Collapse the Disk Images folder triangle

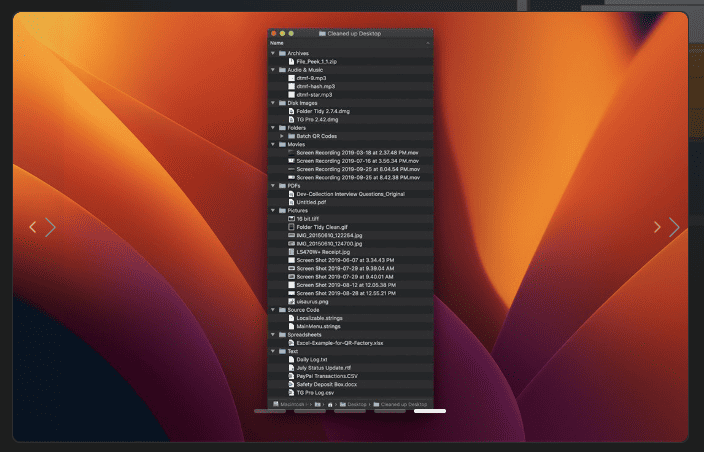pos(273,103)
